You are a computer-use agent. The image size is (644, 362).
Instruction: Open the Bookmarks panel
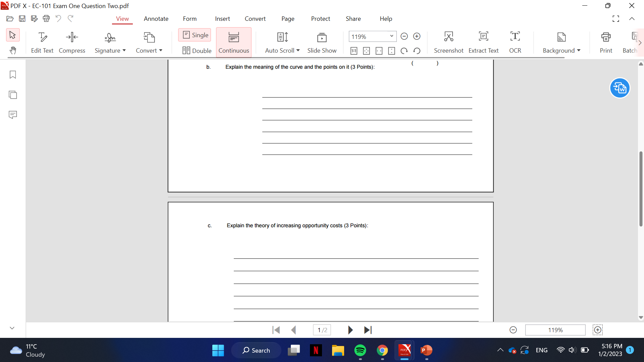click(x=12, y=75)
